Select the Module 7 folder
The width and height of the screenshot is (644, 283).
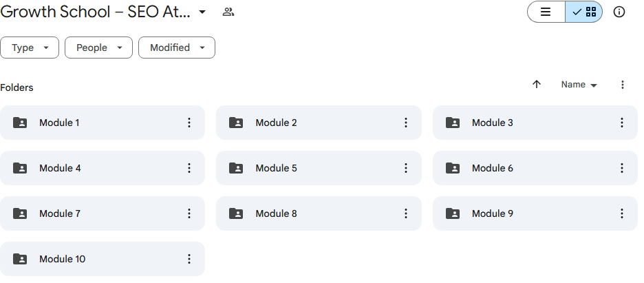tap(103, 213)
